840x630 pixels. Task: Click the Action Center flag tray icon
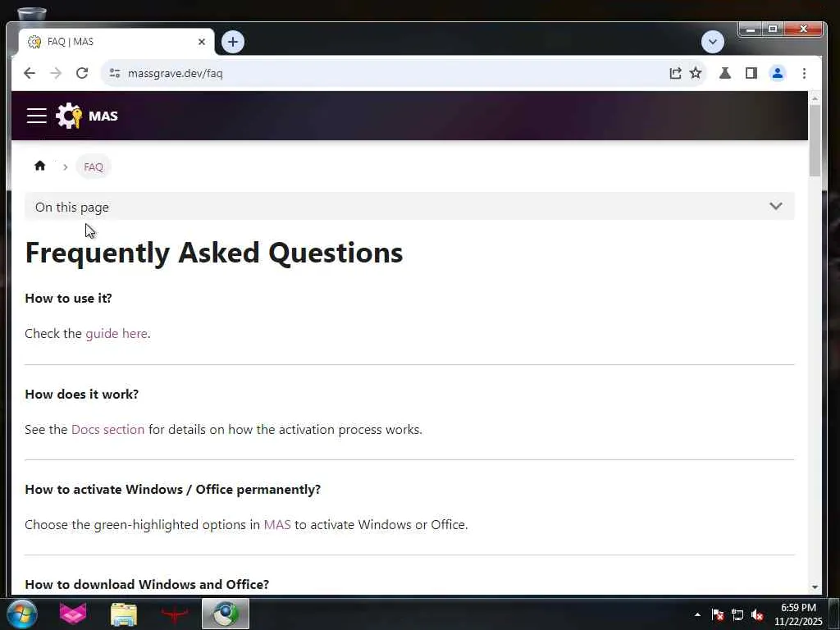[718, 614]
